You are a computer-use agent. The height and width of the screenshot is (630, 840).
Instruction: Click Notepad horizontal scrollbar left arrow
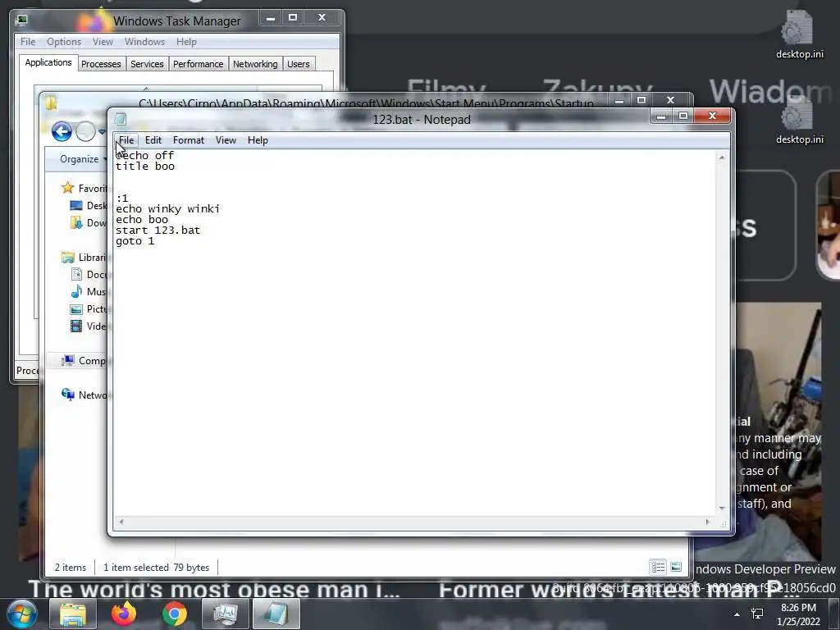[121, 522]
